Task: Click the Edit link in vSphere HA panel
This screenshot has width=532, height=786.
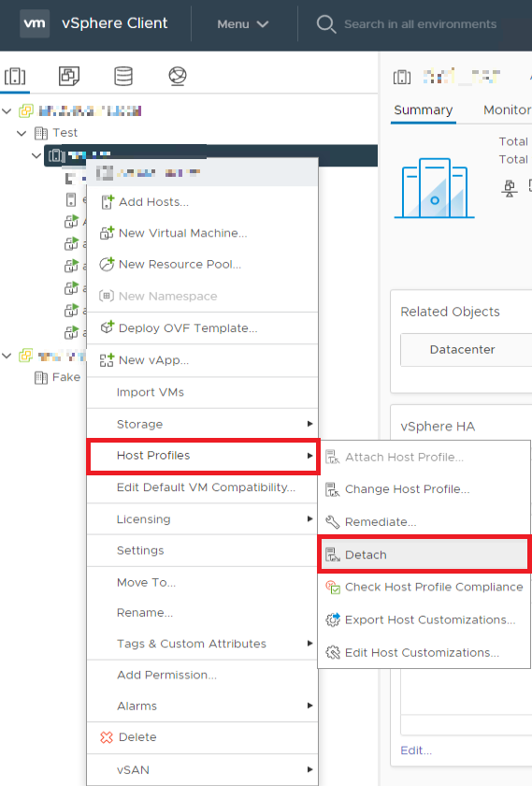Action: (416, 750)
